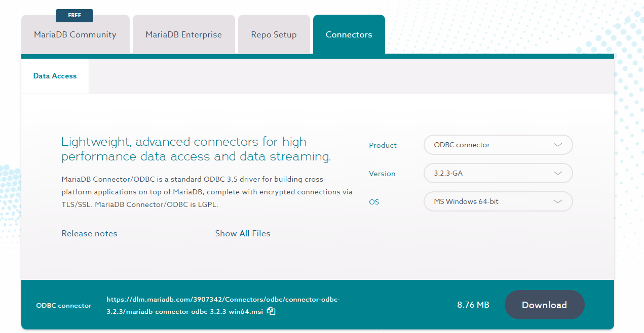Open the Version dropdown showing 3.2.3-GA

tap(498, 173)
